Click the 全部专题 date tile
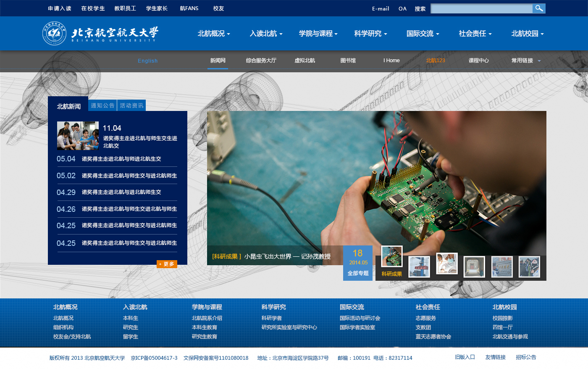 tap(358, 263)
